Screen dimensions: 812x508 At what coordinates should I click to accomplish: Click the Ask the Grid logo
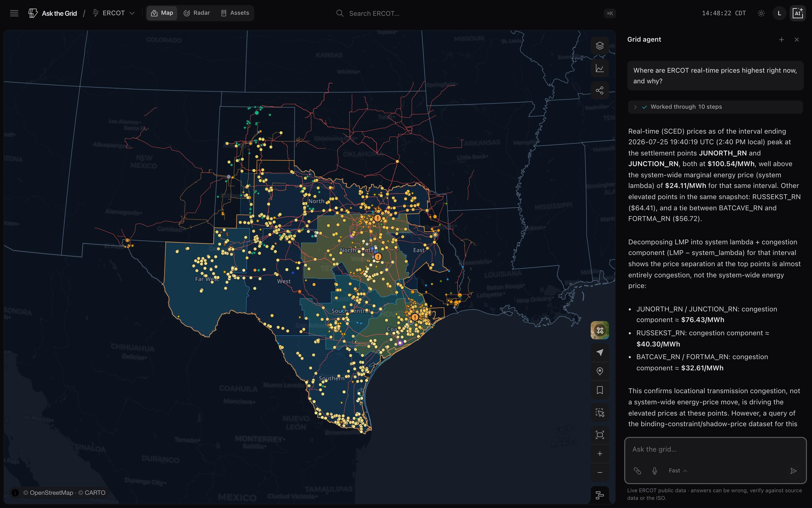(53, 13)
